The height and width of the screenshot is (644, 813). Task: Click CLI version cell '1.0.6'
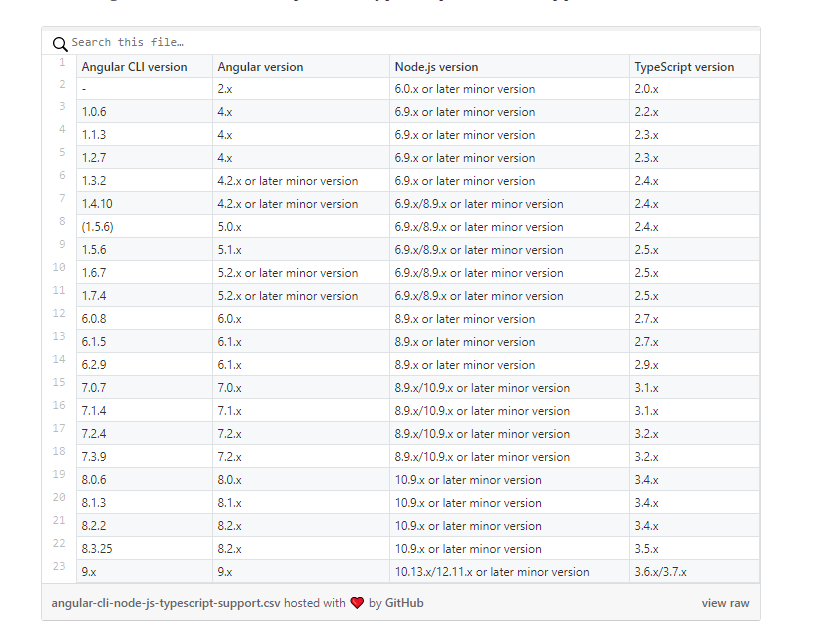[x=145, y=112]
